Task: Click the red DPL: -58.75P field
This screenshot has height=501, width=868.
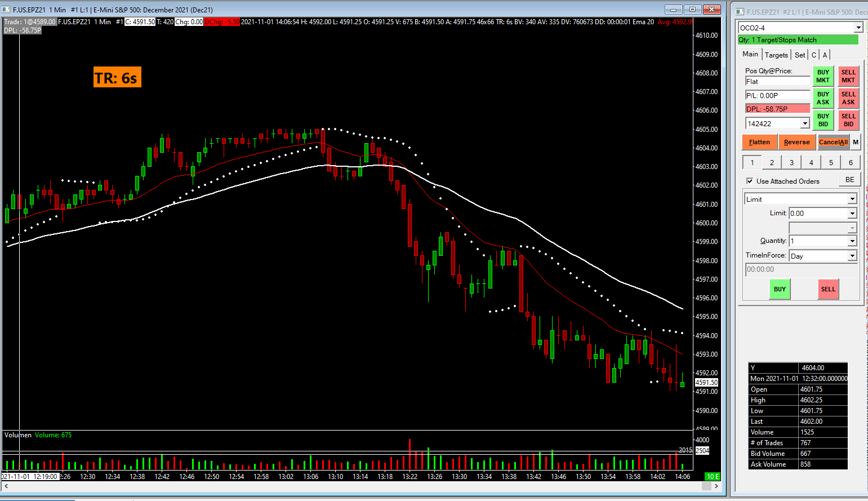Action: click(x=777, y=109)
